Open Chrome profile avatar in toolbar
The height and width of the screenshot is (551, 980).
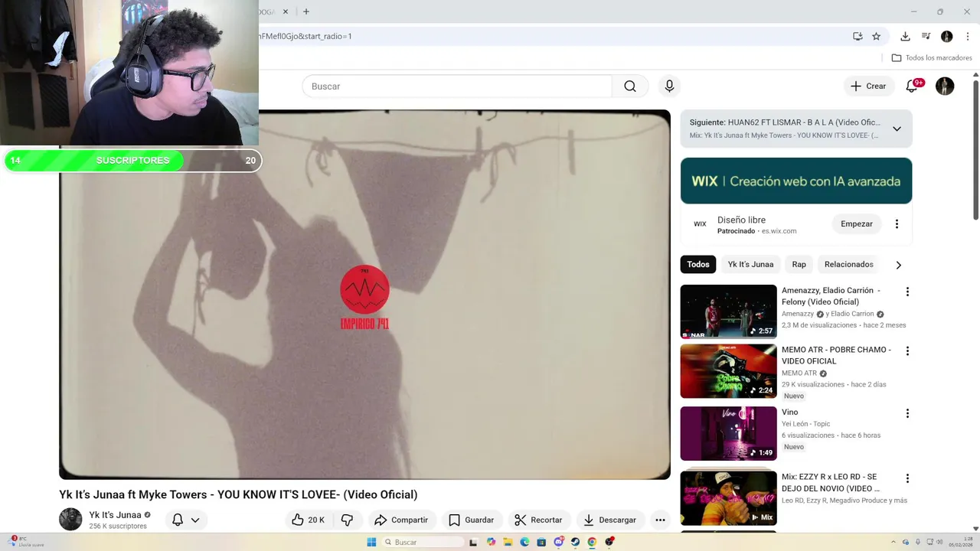[x=947, y=36]
